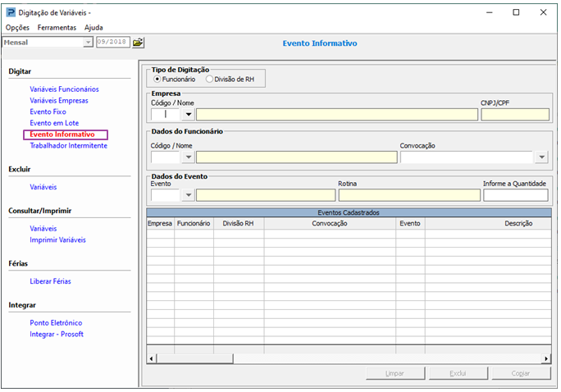
Task: Expand the Empresa Código dropdown arrow
Action: pyautogui.click(x=189, y=115)
